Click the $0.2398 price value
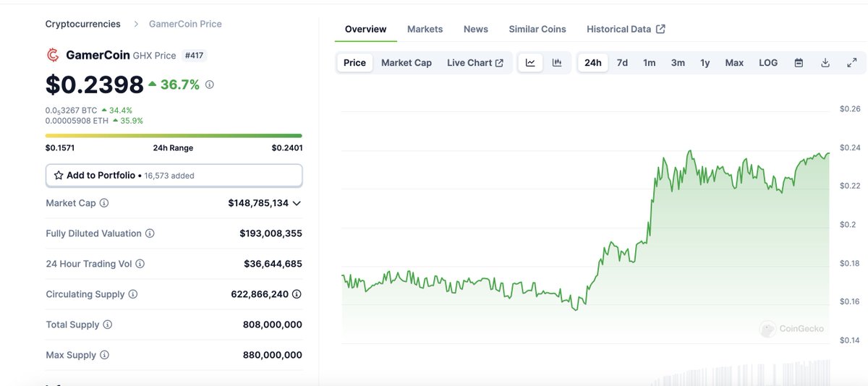The height and width of the screenshot is (386, 868). point(95,85)
